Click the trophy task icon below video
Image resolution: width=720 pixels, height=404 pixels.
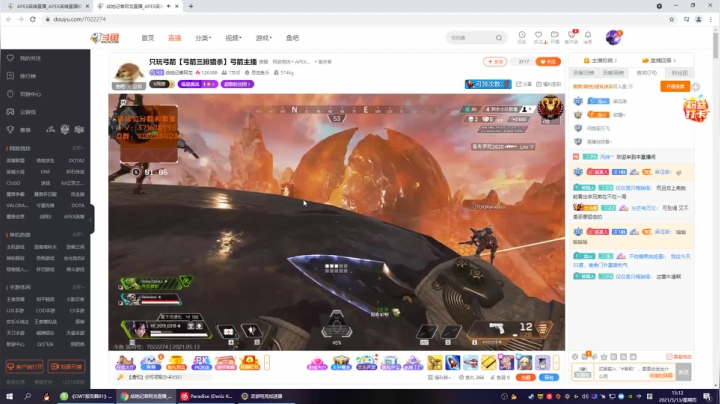click(176, 363)
